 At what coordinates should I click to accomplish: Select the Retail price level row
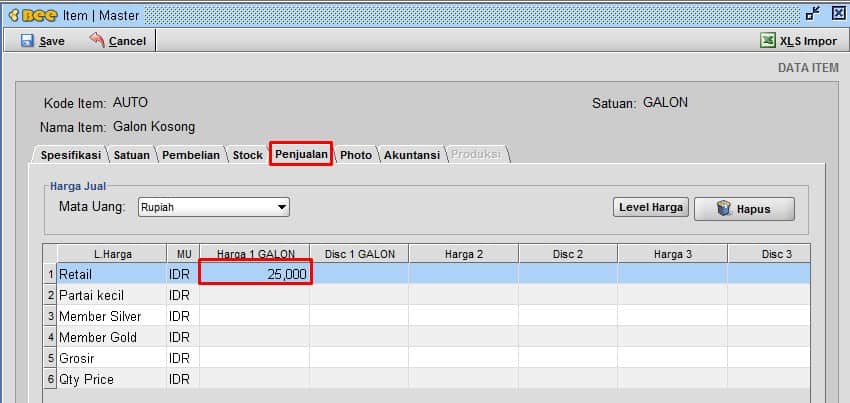coord(426,274)
